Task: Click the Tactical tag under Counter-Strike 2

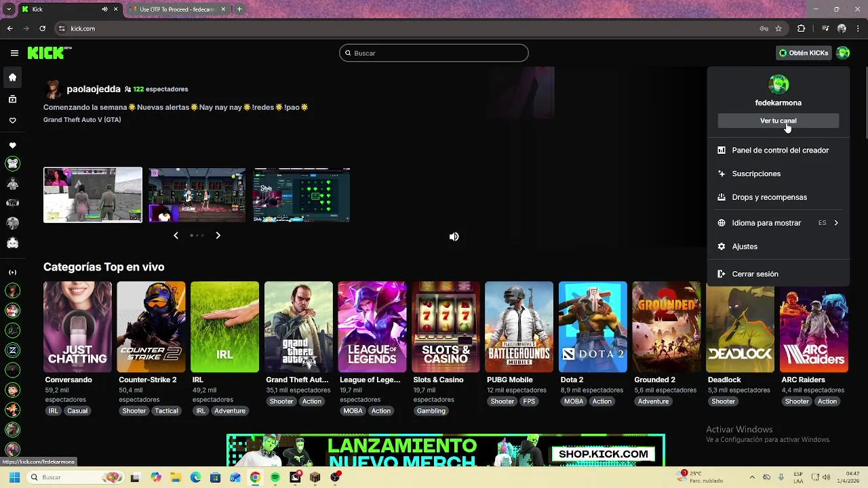Action: click(166, 411)
